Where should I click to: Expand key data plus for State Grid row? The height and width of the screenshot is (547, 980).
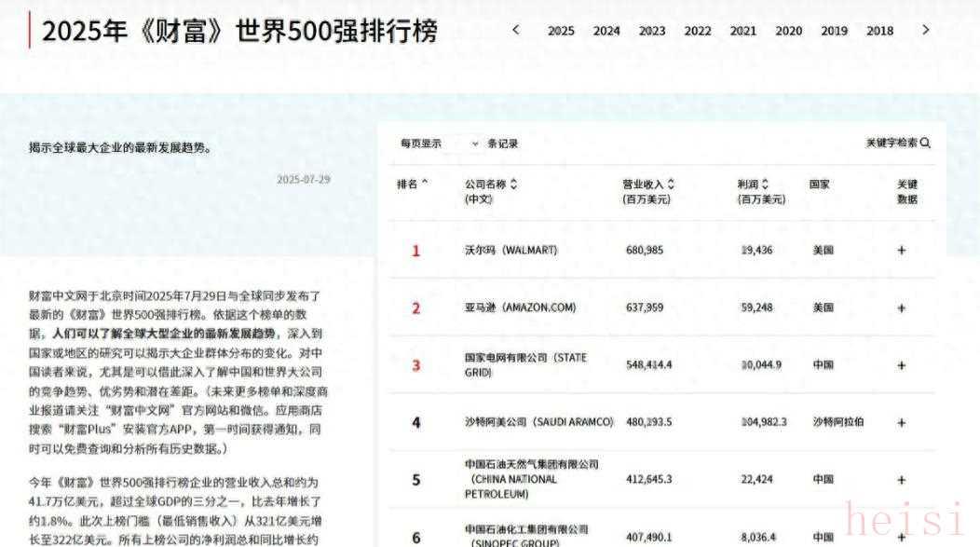coord(901,365)
